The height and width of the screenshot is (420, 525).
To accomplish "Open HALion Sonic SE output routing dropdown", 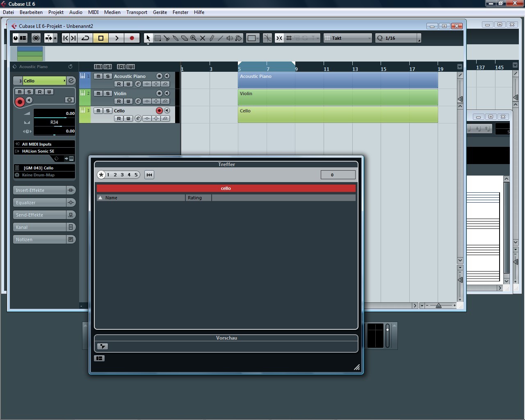I will click(44, 151).
